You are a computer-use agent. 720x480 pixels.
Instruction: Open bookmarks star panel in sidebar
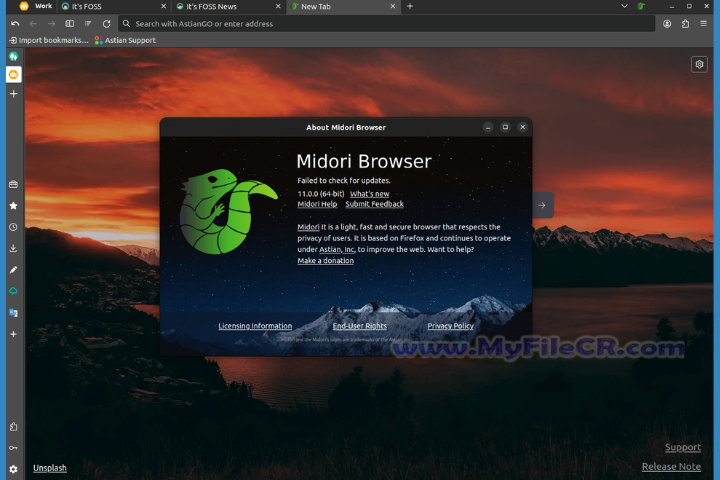pyautogui.click(x=13, y=206)
